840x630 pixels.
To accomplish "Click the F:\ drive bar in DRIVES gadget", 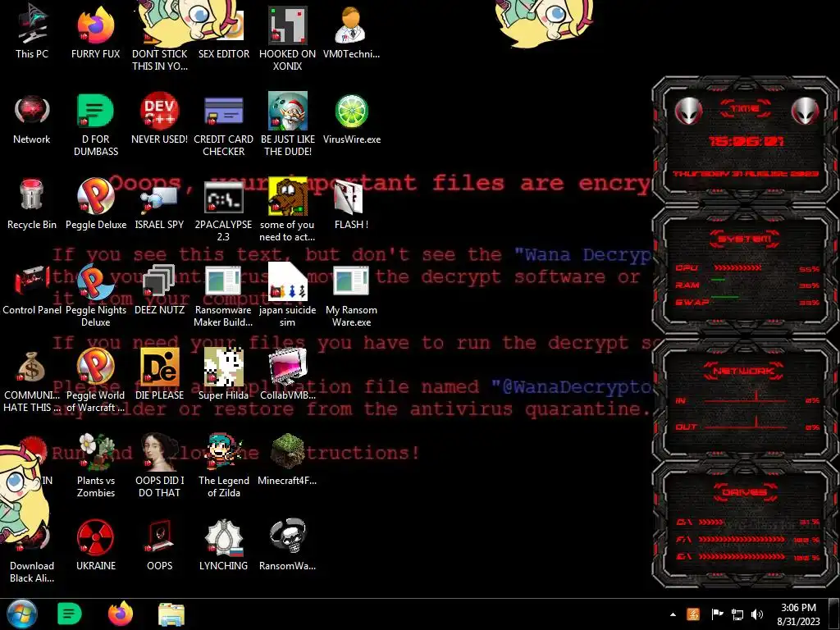I will [x=742, y=540].
